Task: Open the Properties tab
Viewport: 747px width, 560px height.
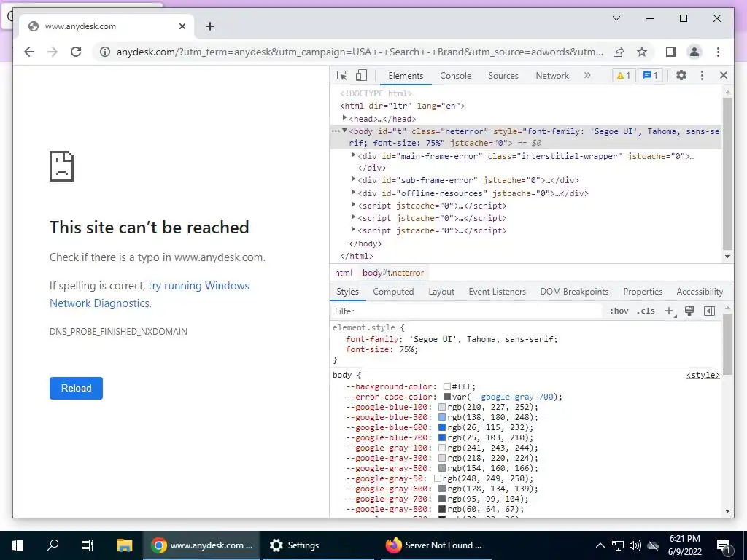Action: click(x=643, y=292)
